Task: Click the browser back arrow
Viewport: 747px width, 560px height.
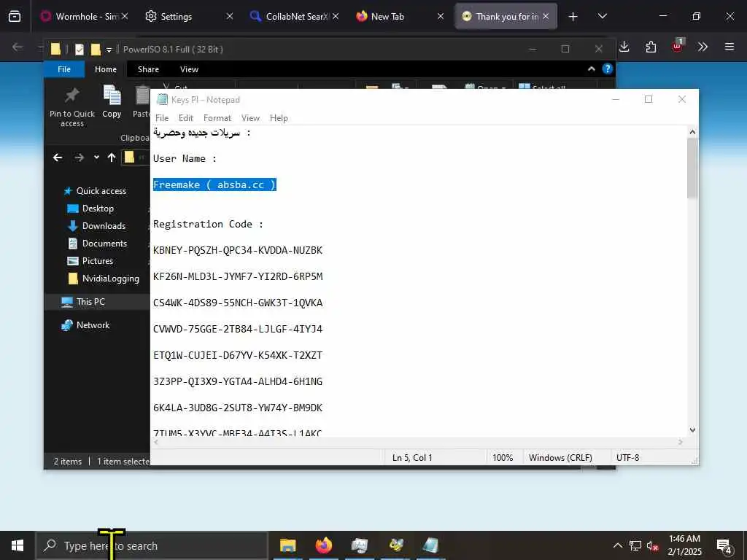Action: pos(18,47)
